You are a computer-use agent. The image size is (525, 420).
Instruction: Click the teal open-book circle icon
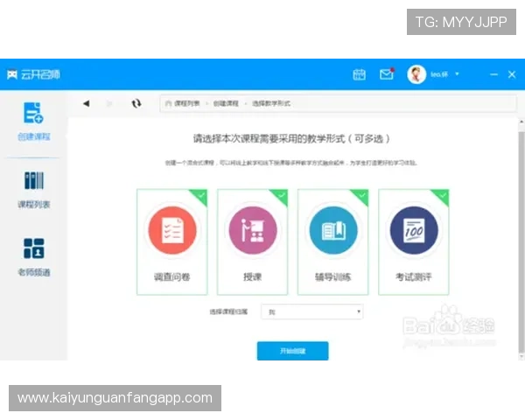pyautogui.click(x=333, y=230)
